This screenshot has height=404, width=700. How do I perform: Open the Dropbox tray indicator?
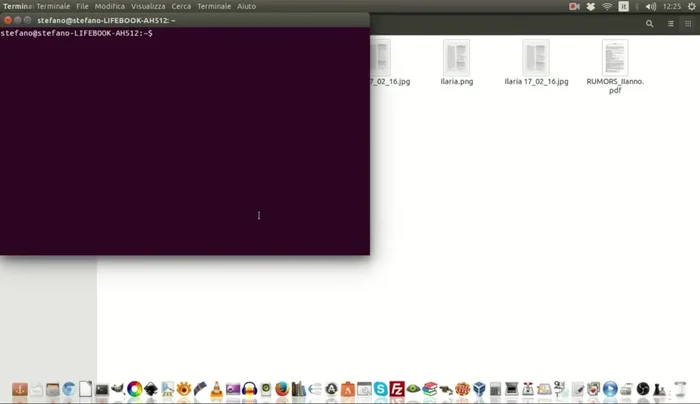click(x=591, y=6)
